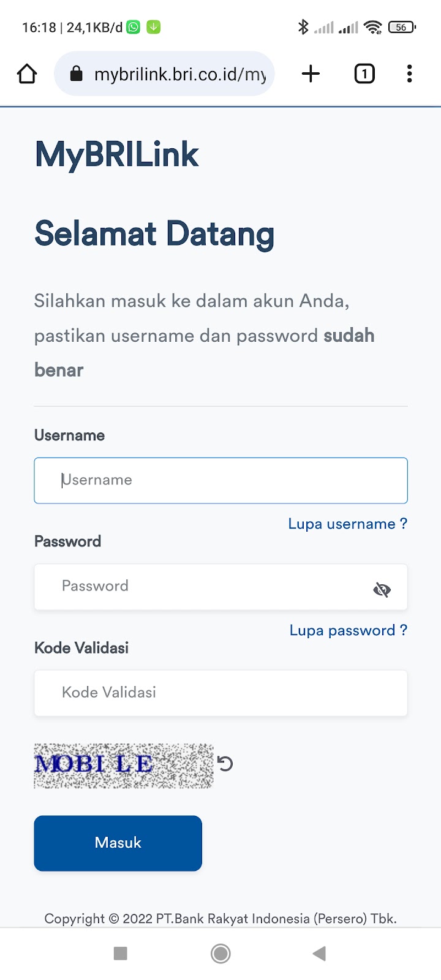Tap the browser home icon
Screen dimensions: 441x980
27,74
